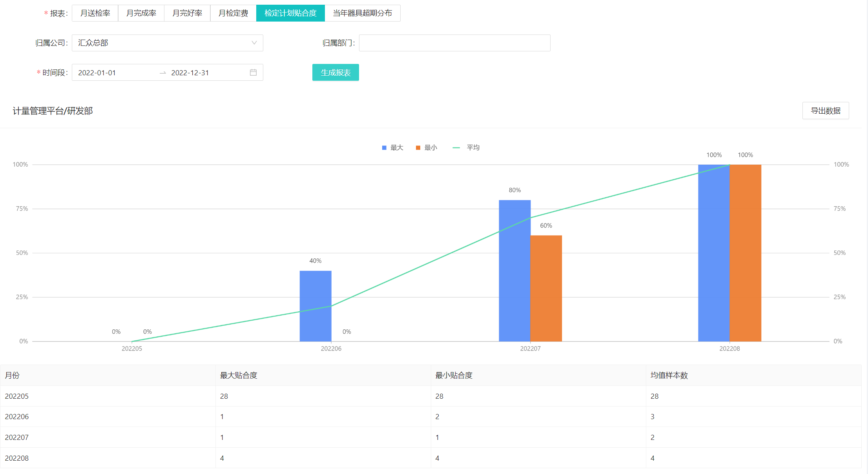Switch to the 月完成率 report tab
The height and width of the screenshot is (474, 868).
pos(141,13)
